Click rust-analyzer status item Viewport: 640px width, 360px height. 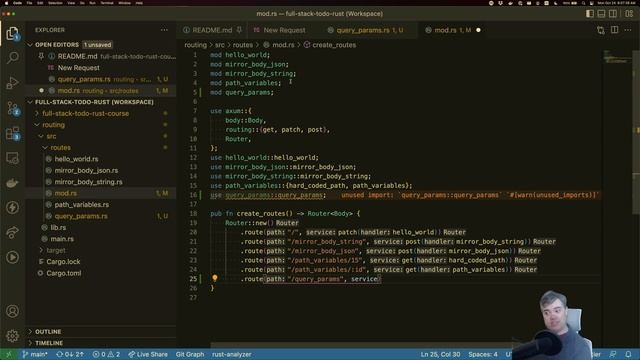[x=231, y=354]
